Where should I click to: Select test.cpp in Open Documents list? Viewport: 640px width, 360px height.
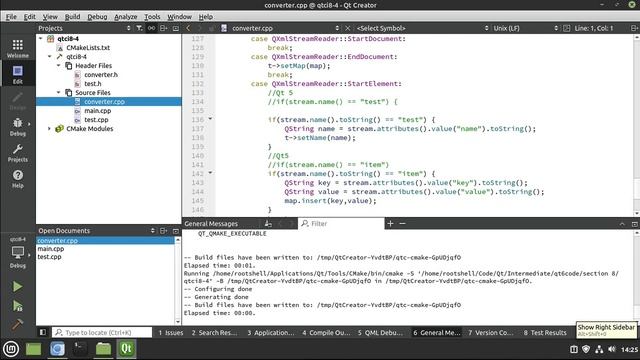click(49, 257)
